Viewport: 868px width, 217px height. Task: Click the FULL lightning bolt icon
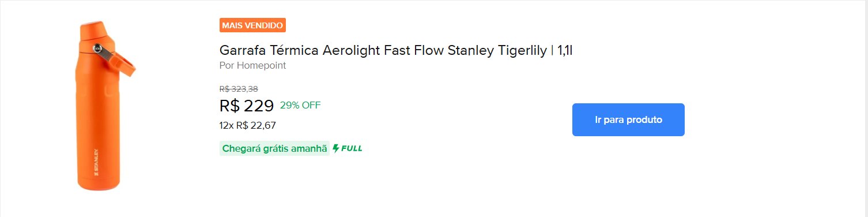coord(336,148)
